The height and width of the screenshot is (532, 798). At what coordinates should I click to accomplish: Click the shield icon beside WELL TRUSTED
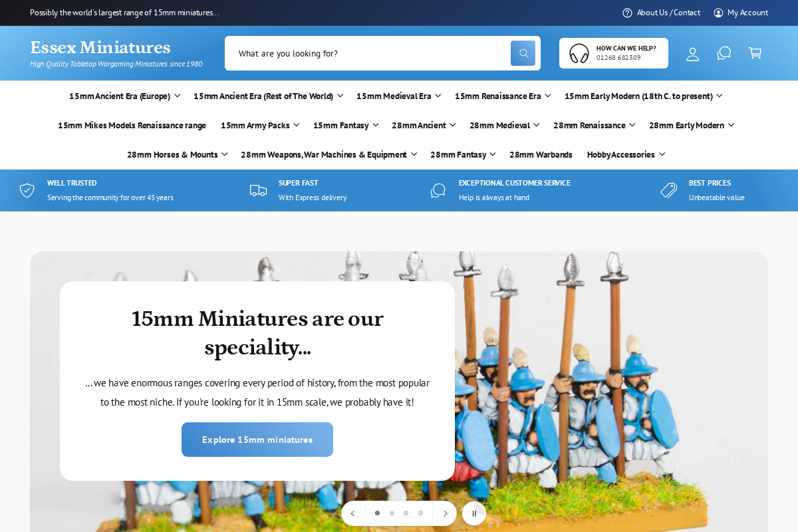point(27,190)
